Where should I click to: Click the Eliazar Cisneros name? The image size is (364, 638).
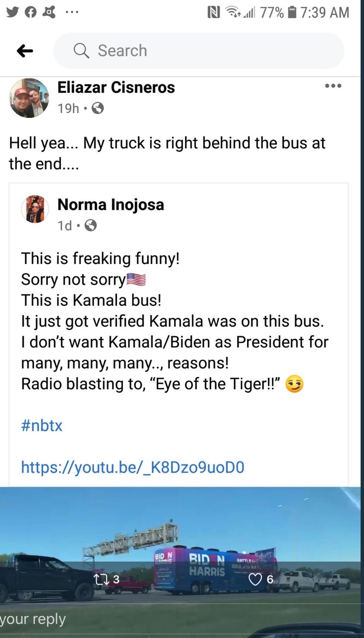[116, 88]
